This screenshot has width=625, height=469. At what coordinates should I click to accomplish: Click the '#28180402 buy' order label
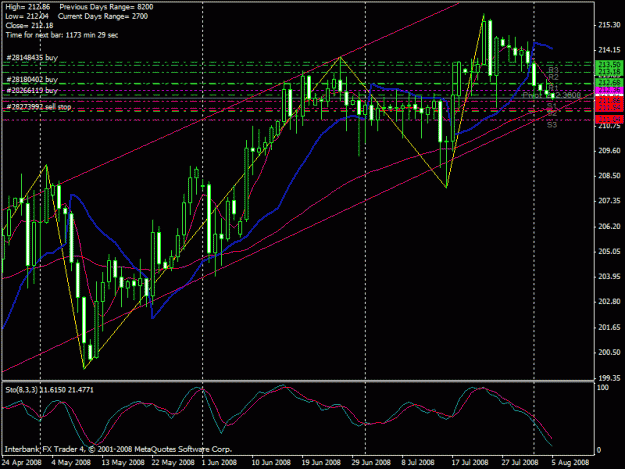coord(32,80)
